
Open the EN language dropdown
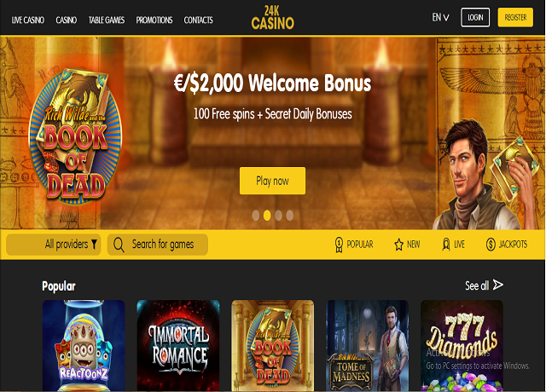[x=440, y=17]
